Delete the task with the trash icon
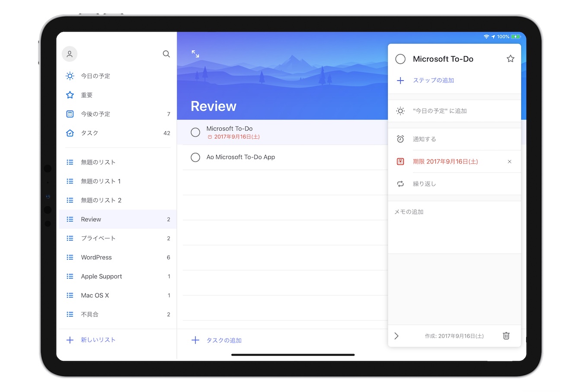 coord(506,336)
